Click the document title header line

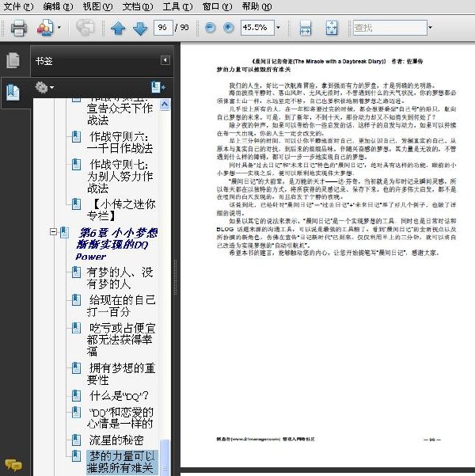[x=337, y=61]
